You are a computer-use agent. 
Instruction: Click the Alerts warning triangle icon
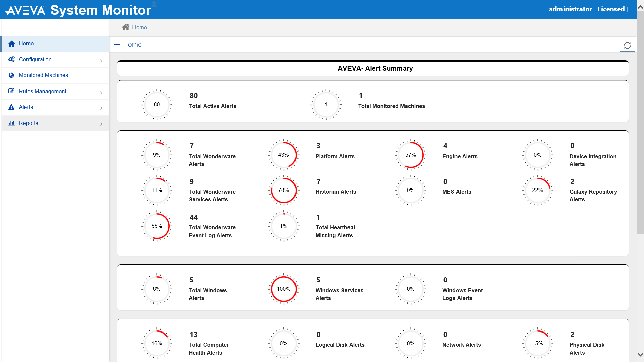(11, 107)
